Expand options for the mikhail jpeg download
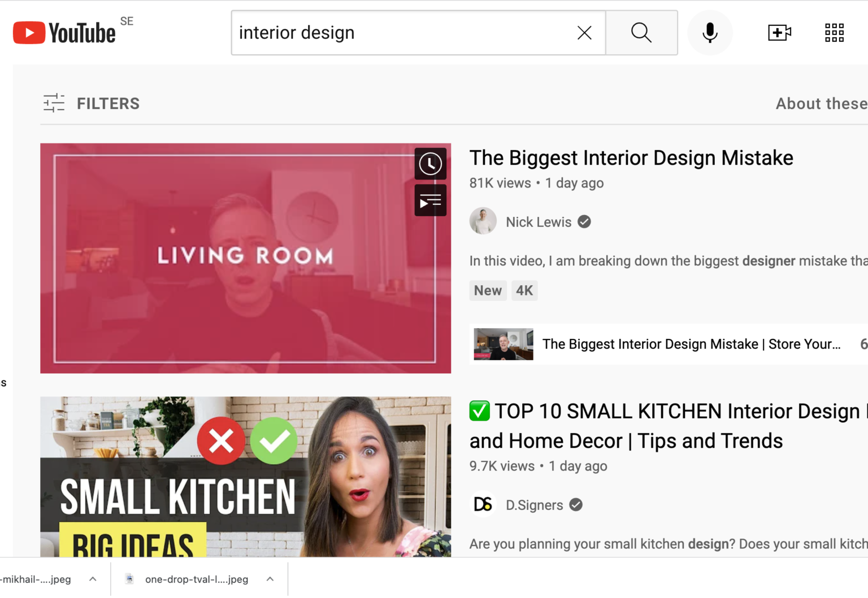 (93, 579)
